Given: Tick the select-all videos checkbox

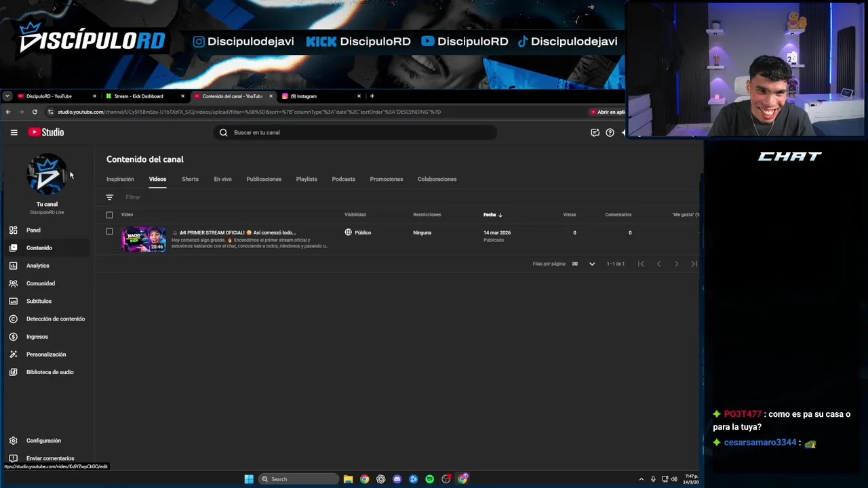Looking at the screenshot, I should point(109,215).
